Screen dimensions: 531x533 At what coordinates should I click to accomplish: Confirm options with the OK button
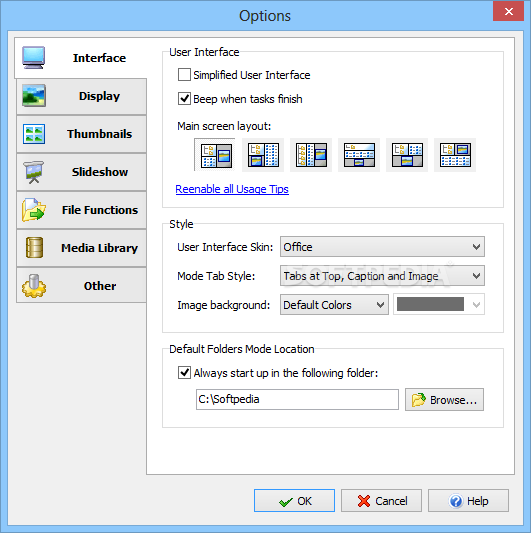[x=294, y=501]
